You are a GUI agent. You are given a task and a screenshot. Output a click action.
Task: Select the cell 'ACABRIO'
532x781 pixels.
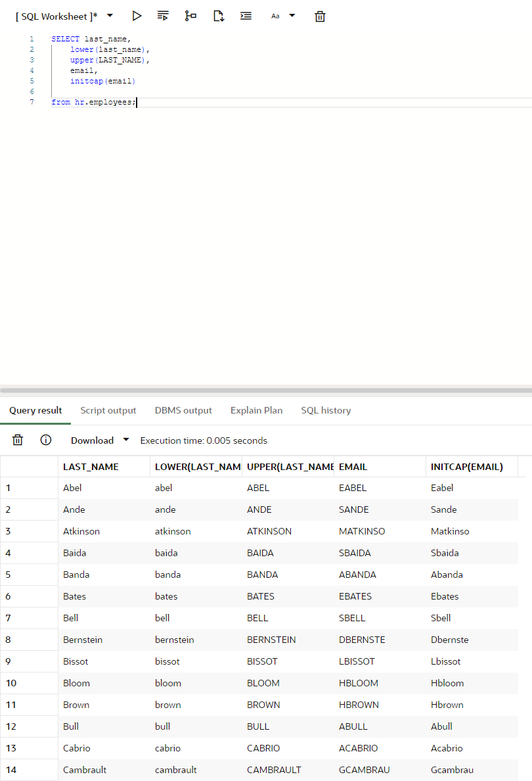tap(380, 748)
